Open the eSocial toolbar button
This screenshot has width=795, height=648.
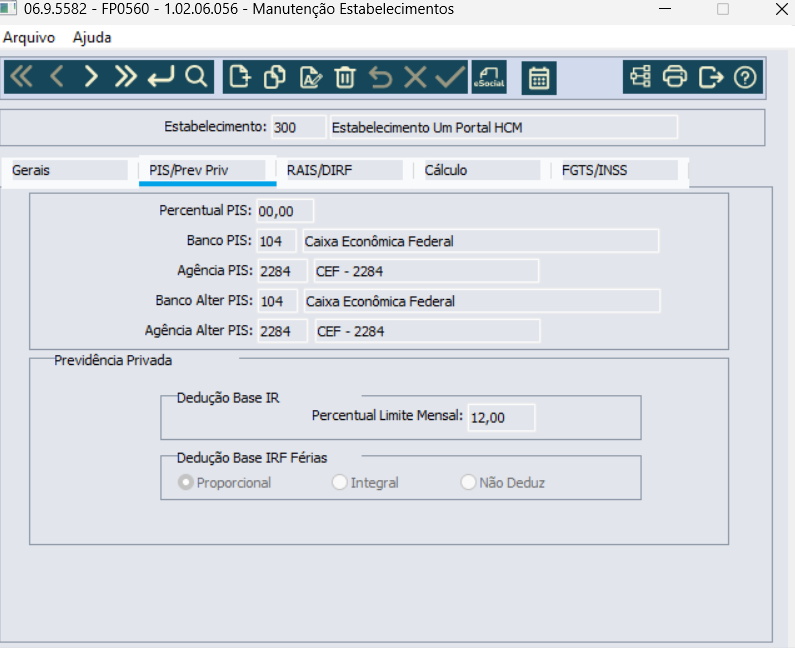click(x=489, y=77)
